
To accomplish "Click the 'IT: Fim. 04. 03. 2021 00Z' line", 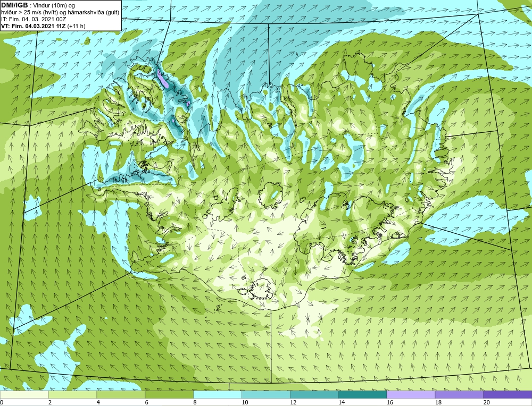I will 34,19.
